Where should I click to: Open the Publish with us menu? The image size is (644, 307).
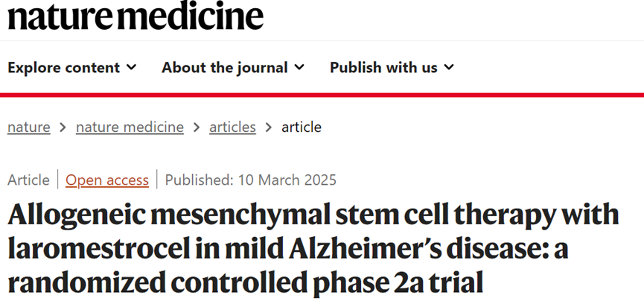click(392, 67)
